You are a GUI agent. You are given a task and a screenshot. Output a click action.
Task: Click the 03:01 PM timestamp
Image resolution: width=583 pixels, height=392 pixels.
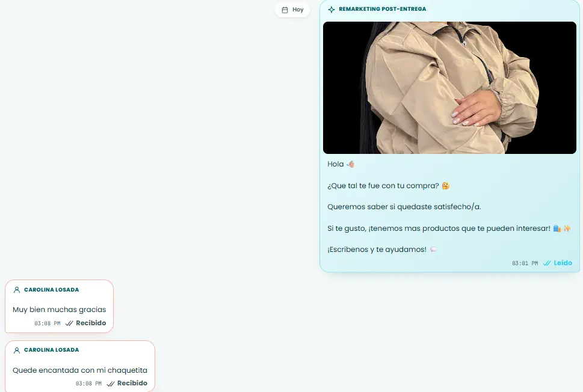(x=525, y=263)
